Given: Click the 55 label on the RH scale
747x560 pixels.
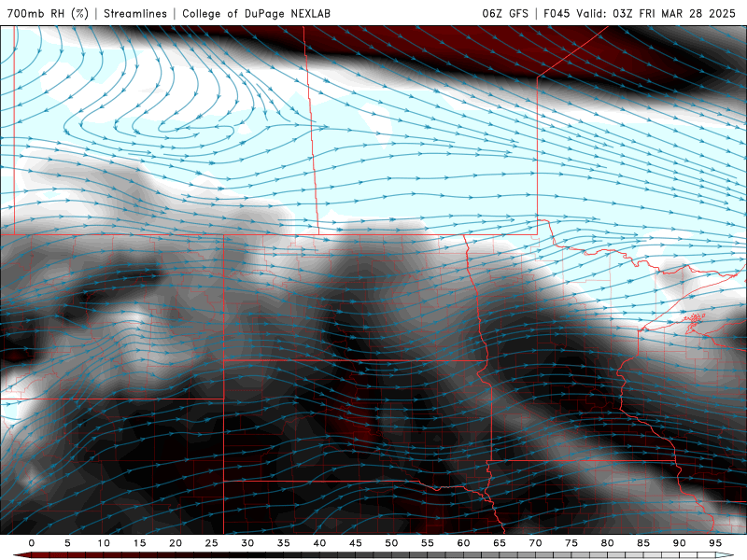Looking at the screenshot, I should (427, 543).
